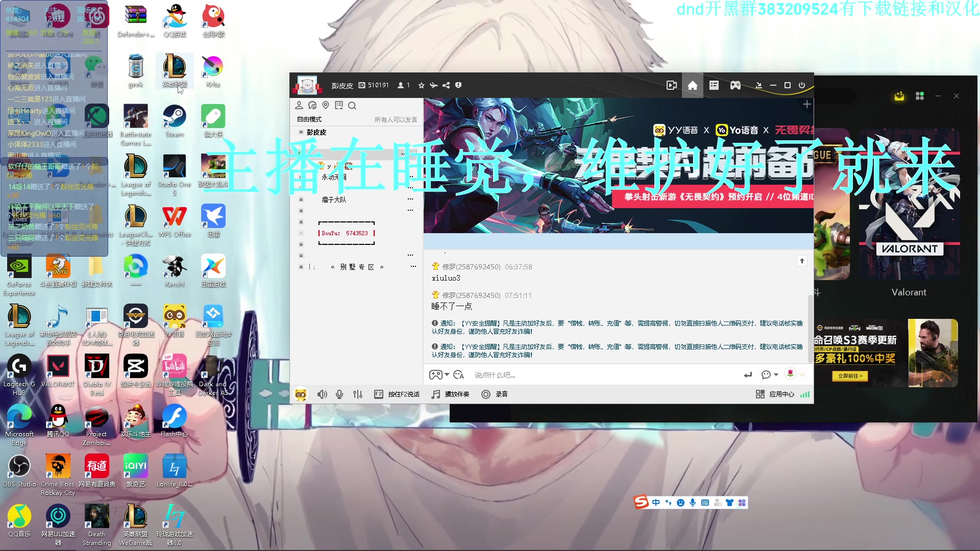Open the emoji and font icon
This screenshot has width=980, height=551.
click(x=458, y=375)
